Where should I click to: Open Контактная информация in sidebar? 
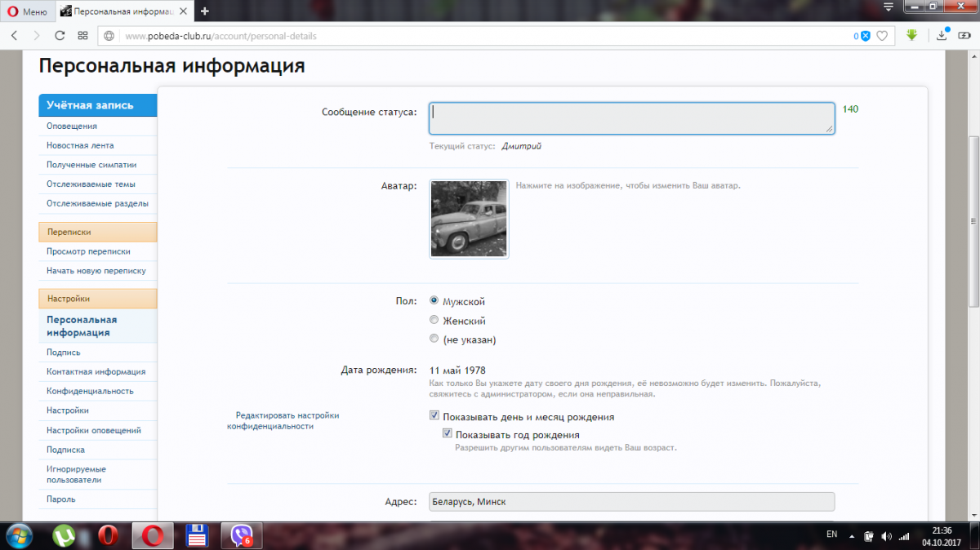point(96,372)
